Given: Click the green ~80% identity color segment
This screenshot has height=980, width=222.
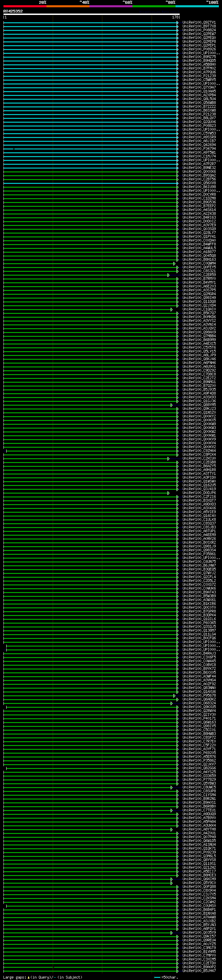Looking at the screenshot, I should [154, 6].
